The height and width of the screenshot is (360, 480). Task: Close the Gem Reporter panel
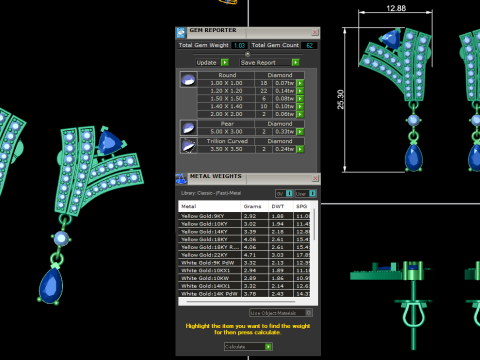pyautogui.click(x=315, y=32)
